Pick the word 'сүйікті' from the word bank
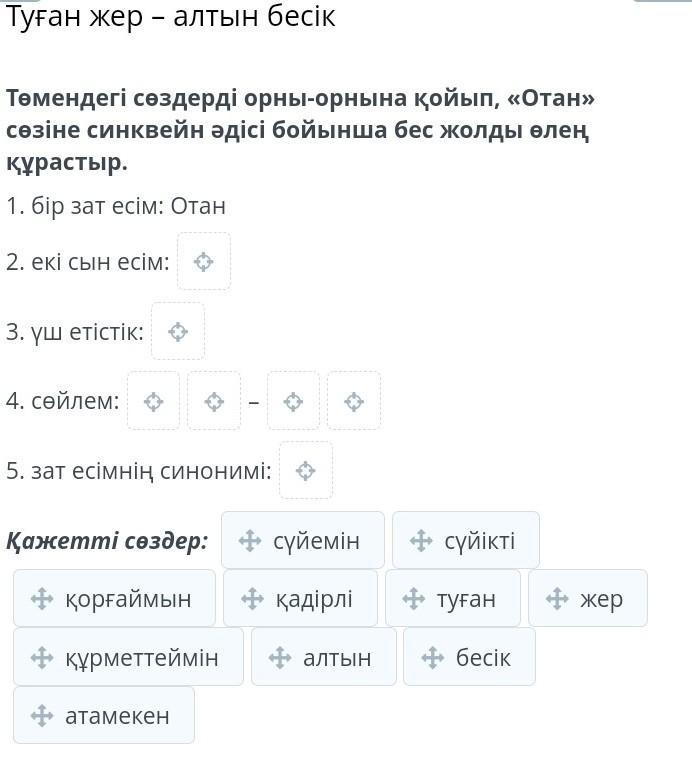Screen dimensions: 692x758 [x=480, y=541]
